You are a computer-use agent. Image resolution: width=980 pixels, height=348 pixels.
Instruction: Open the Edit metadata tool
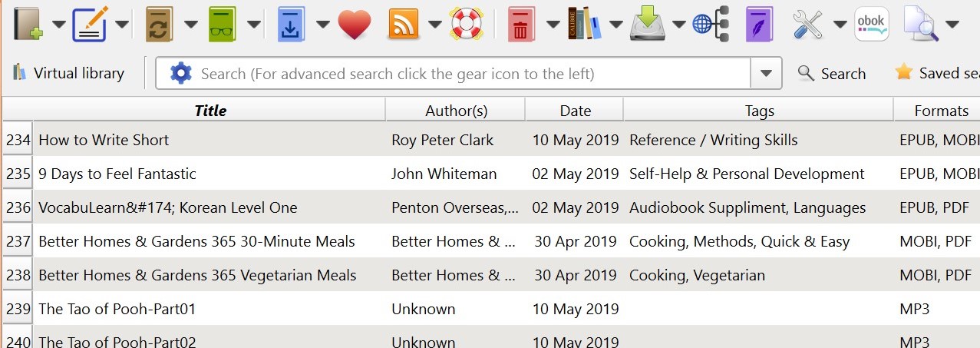click(89, 25)
